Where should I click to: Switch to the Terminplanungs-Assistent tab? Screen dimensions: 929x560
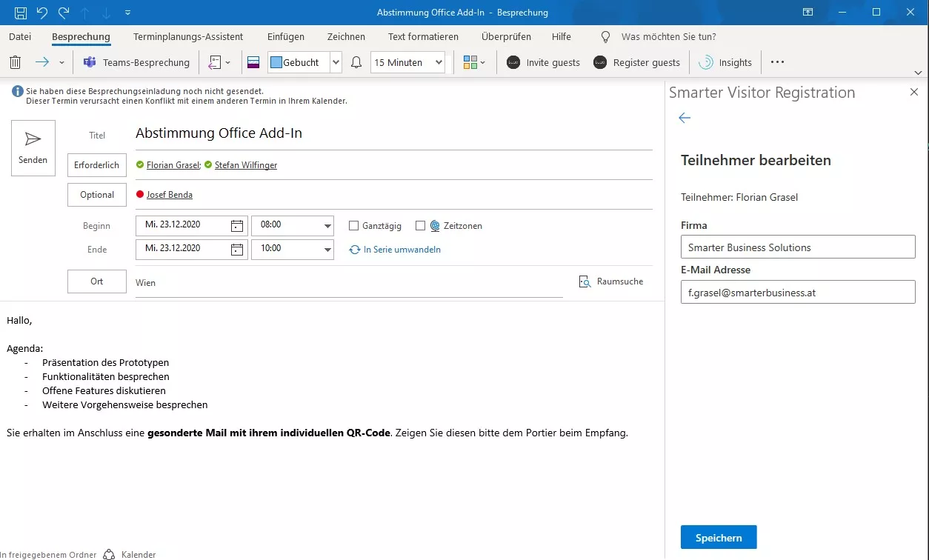pos(187,36)
